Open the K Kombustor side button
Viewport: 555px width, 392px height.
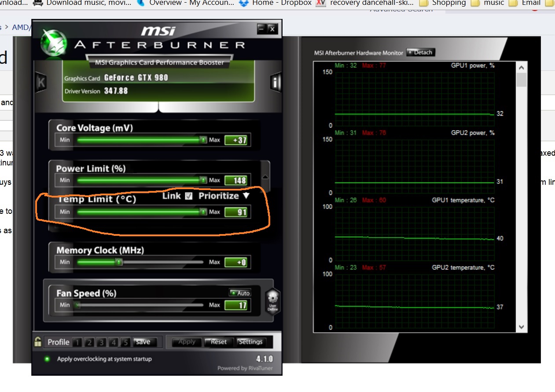click(x=40, y=82)
